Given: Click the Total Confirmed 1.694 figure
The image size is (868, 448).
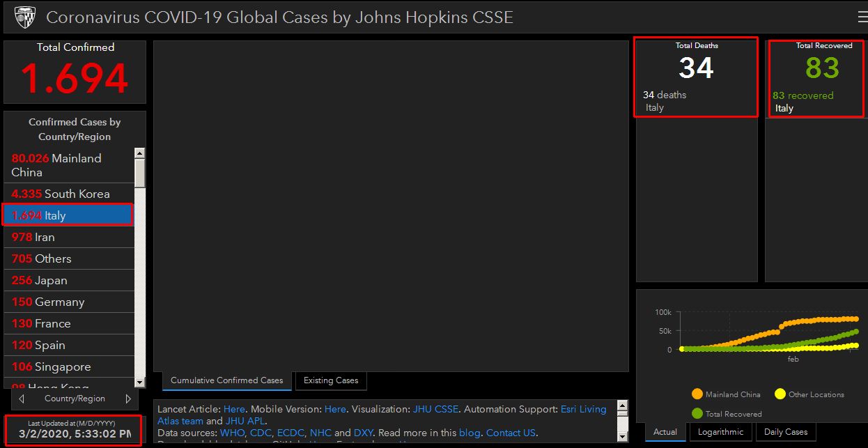Looking at the screenshot, I should tap(75, 78).
